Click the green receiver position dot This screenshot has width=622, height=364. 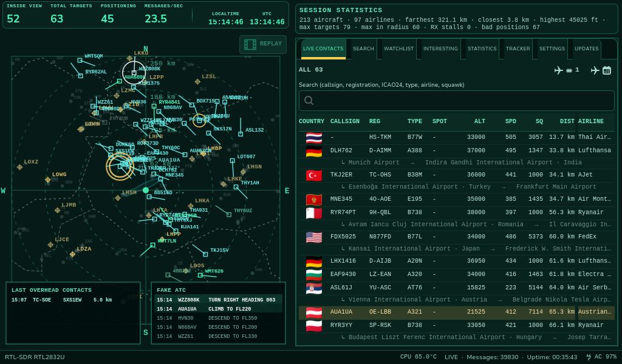pyautogui.click(x=146, y=190)
